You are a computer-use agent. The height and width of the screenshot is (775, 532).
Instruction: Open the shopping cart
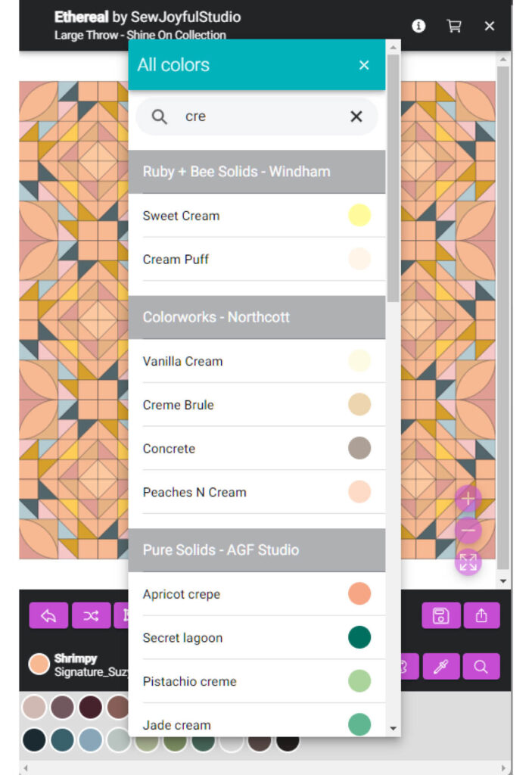[454, 26]
